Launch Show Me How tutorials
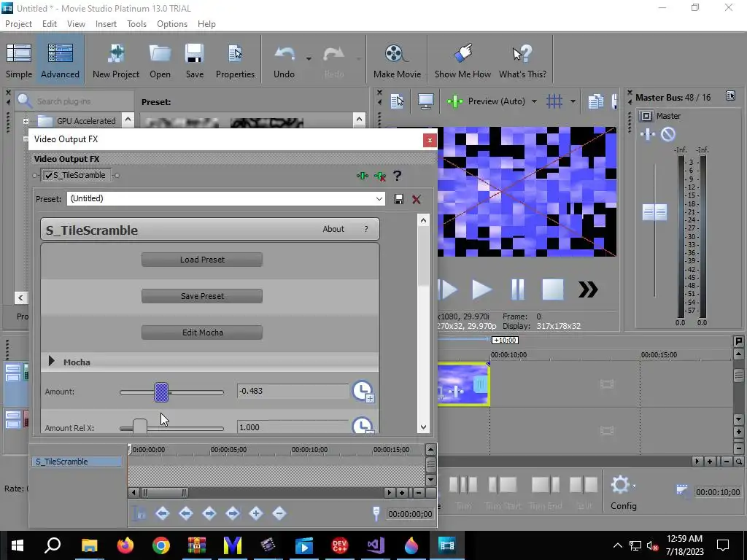747x560 pixels. [x=462, y=61]
